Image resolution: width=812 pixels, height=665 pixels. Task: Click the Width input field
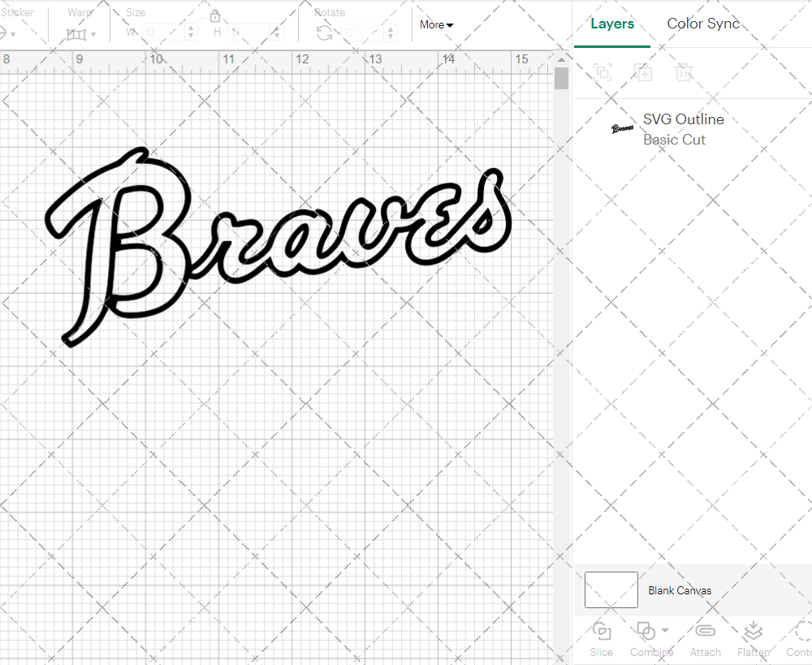click(x=162, y=31)
